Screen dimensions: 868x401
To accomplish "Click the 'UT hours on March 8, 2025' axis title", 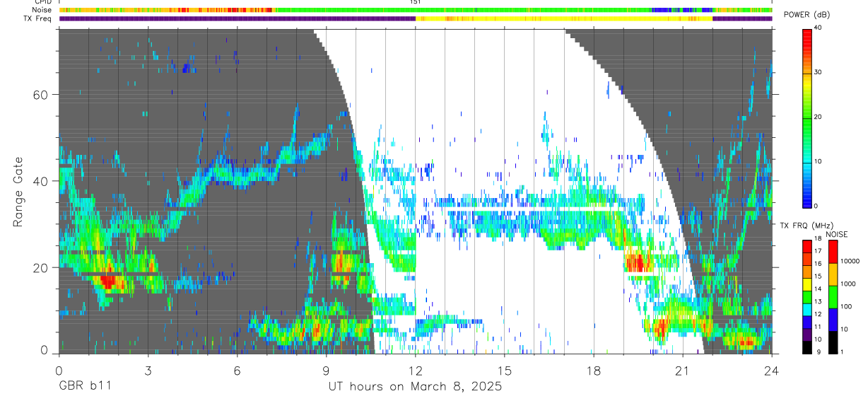I will coord(415,387).
